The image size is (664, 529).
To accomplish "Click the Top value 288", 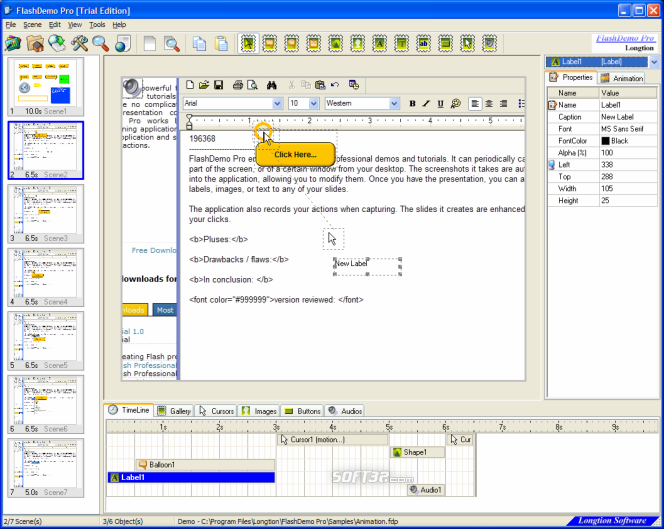I will click(628, 177).
